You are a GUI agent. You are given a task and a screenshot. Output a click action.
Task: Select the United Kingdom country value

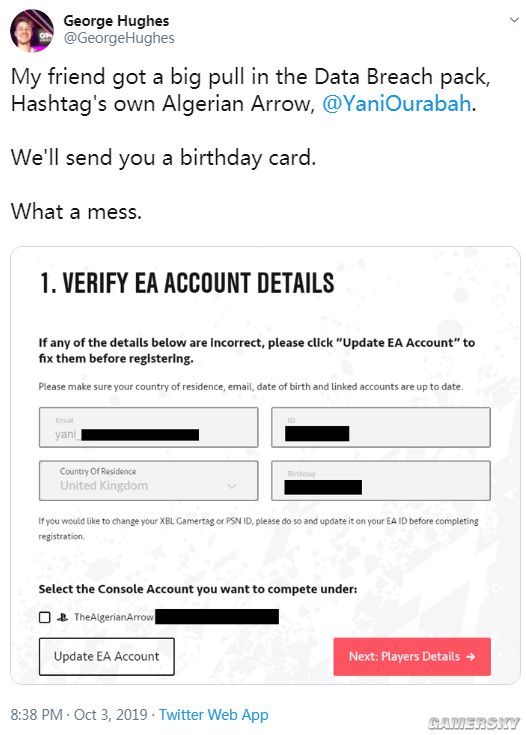tap(104, 486)
